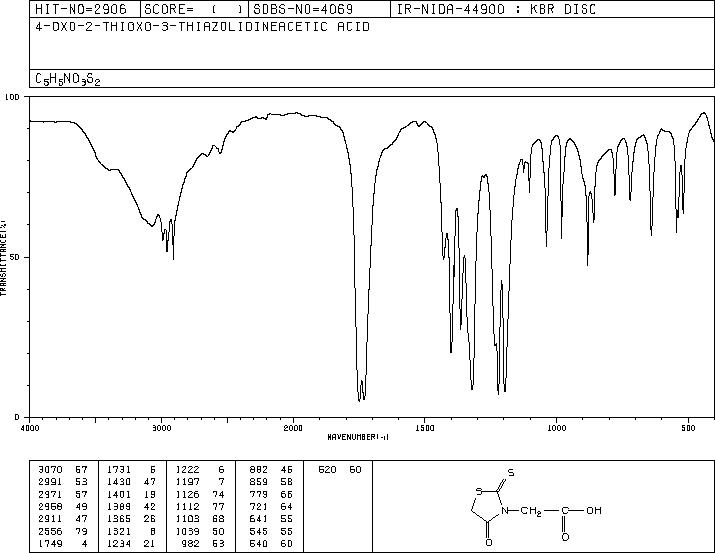The width and height of the screenshot is (715, 553).
Task: Click the 3000 wavenumber axis label
Action: click(x=161, y=428)
